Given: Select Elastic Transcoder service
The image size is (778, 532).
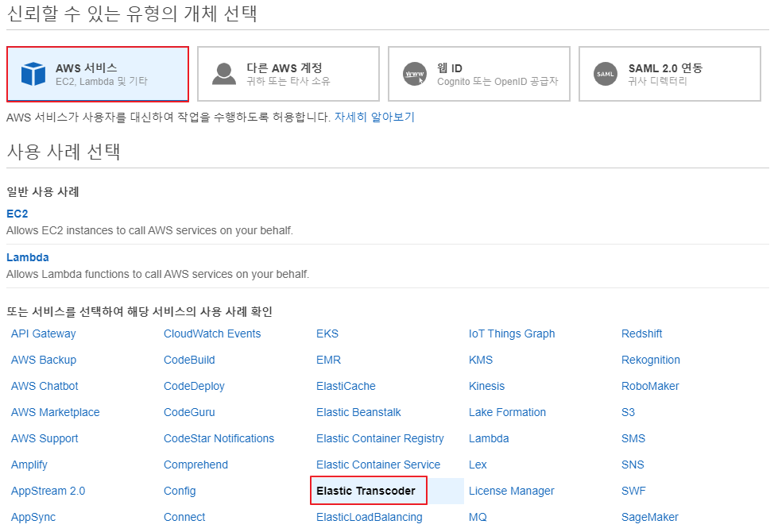Looking at the screenshot, I should (x=366, y=491).
